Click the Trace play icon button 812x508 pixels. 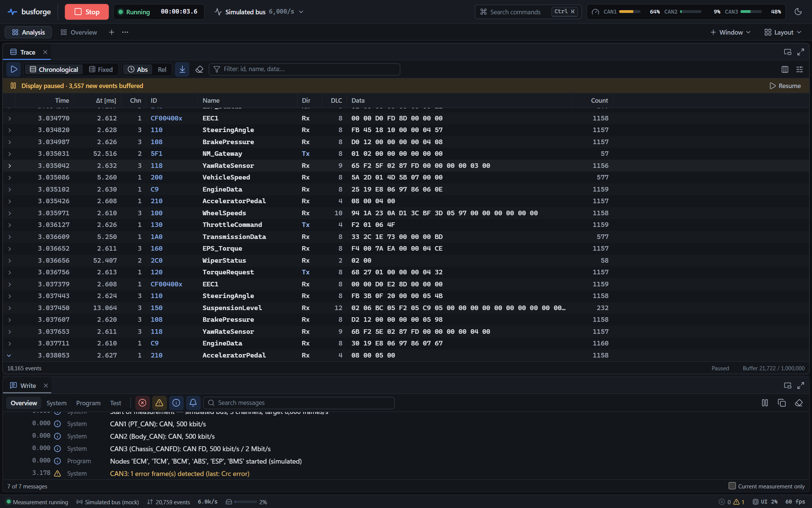[x=14, y=69]
